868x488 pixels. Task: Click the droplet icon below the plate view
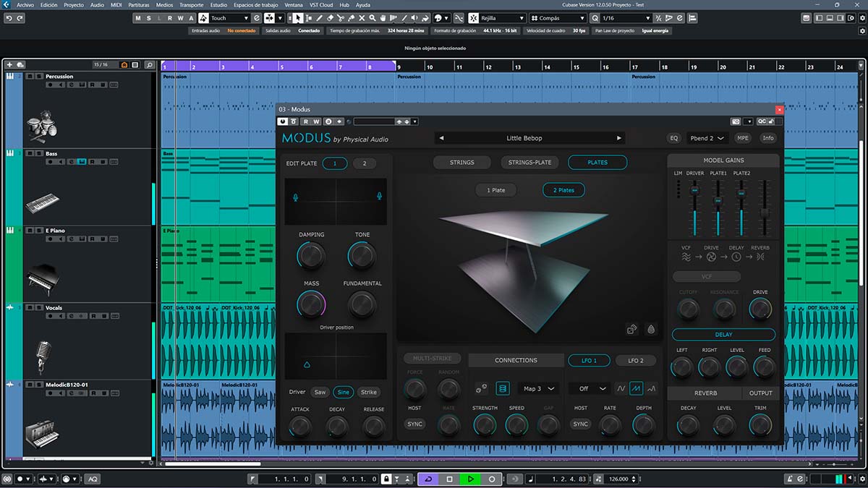coord(651,330)
